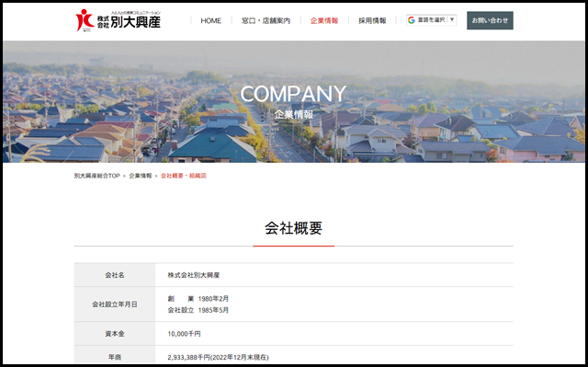Screen dimensions: 588x367
Task: Click the 資本金 row label
Action: (x=115, y=334)
